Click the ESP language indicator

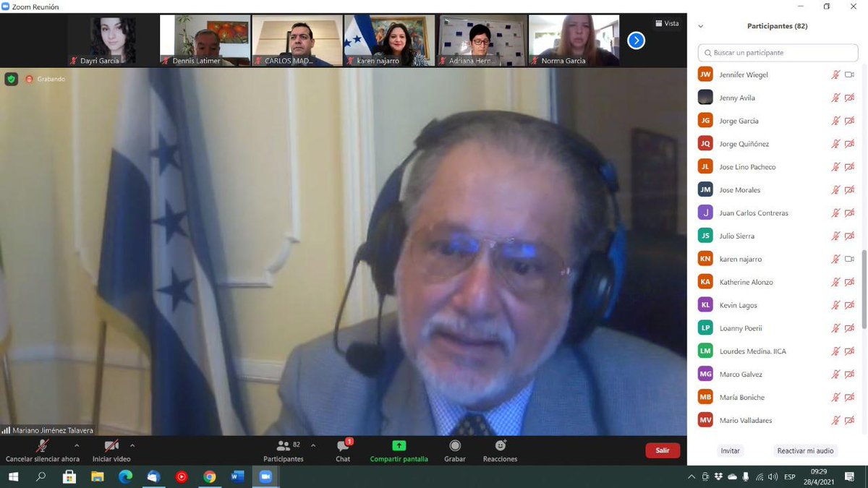tap(790, 476)
